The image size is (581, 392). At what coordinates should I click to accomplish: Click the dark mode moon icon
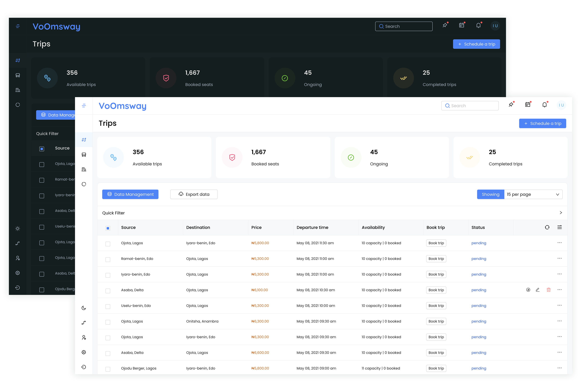[x=84, y=308]
